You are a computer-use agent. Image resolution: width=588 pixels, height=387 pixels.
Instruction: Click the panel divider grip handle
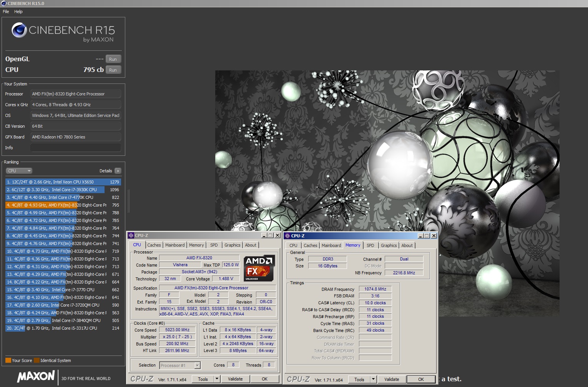128,201
